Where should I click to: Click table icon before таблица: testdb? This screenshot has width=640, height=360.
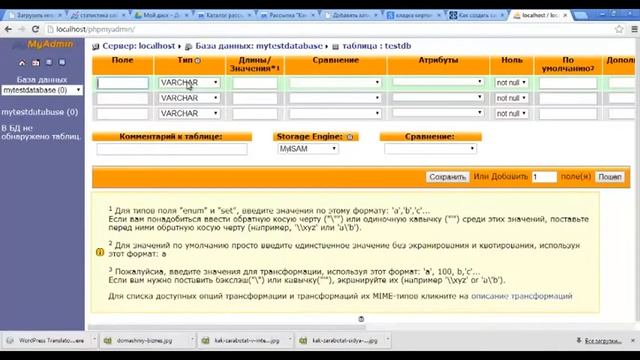(336, 47)
